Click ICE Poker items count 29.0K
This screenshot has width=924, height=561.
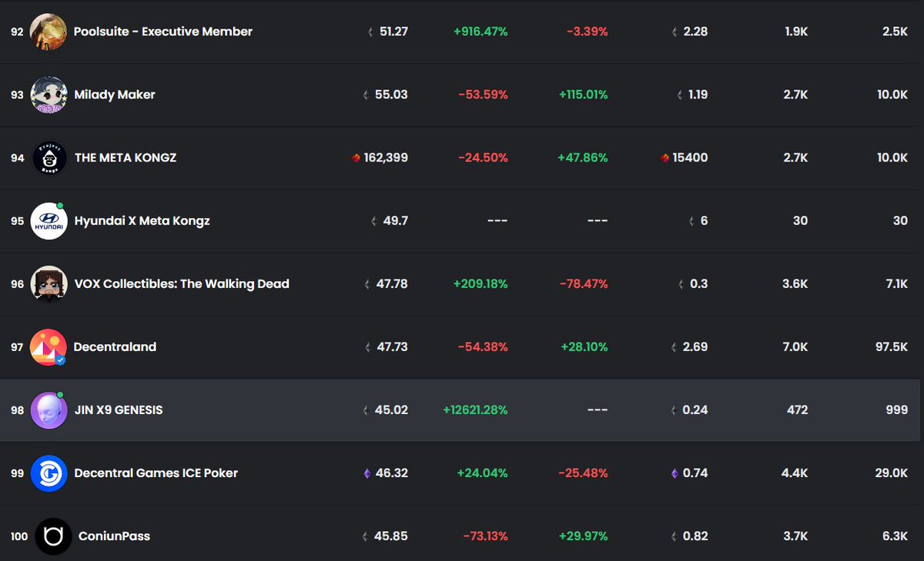tap(892, 473)
